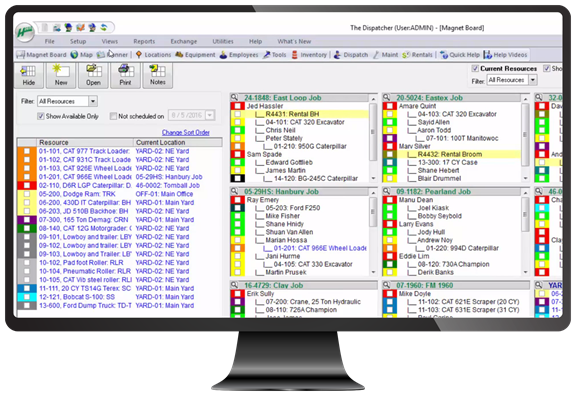Click magnifier icon on Clay Job panel
The width and height of the screenshot is (576, 397).
click(x=234, y=285)
